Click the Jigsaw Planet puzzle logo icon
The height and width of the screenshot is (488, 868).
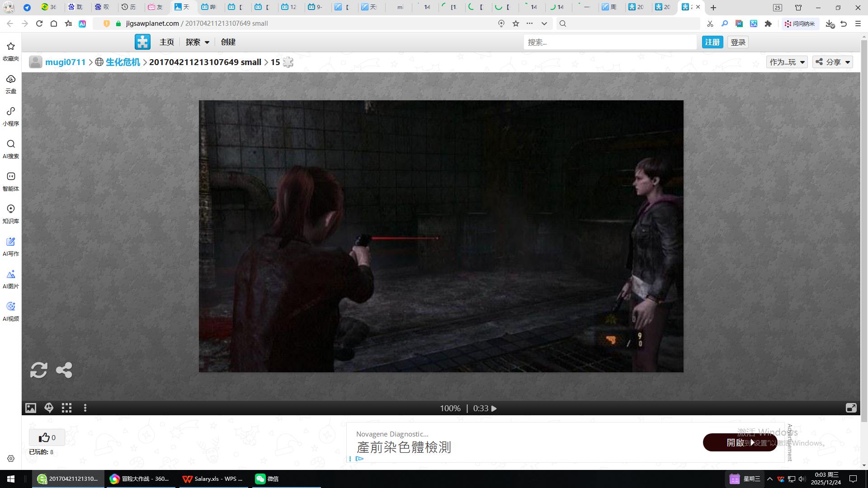pos(142,42)
